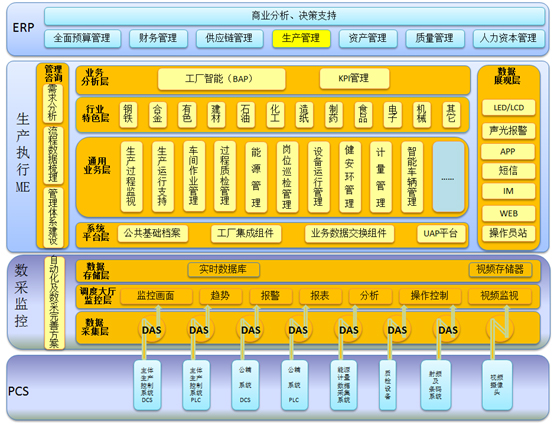Open the 财务管理 module

158,38
